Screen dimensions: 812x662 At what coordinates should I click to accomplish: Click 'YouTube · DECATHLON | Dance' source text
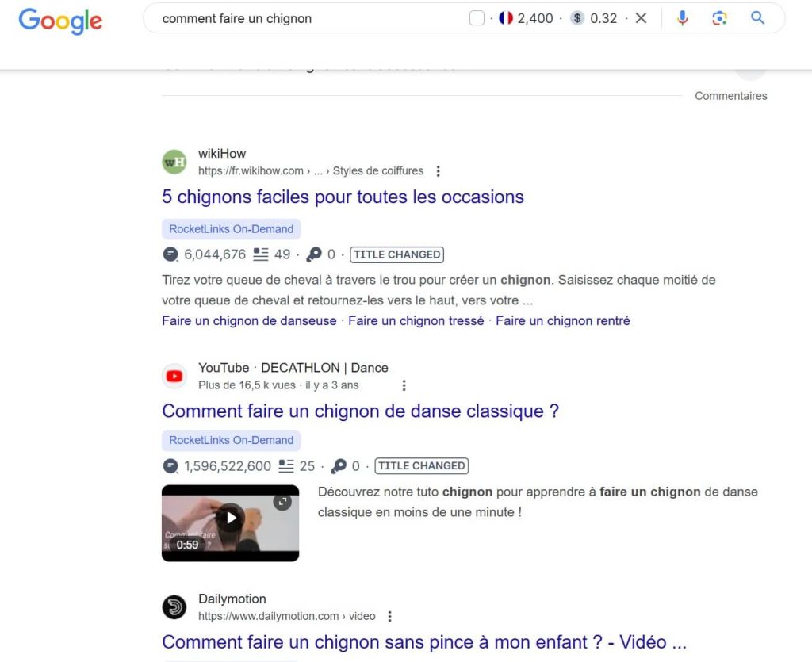tap(293, 368)
